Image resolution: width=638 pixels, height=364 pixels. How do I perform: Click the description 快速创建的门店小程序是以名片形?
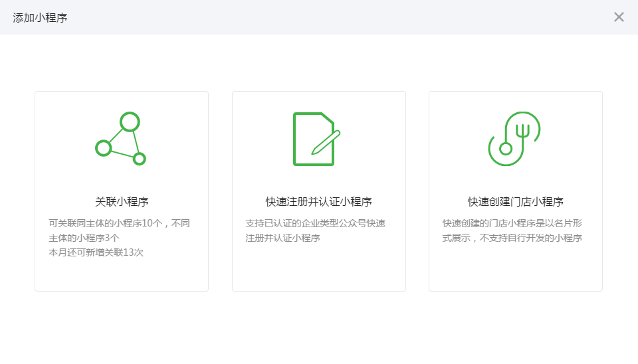click(512, 223)
